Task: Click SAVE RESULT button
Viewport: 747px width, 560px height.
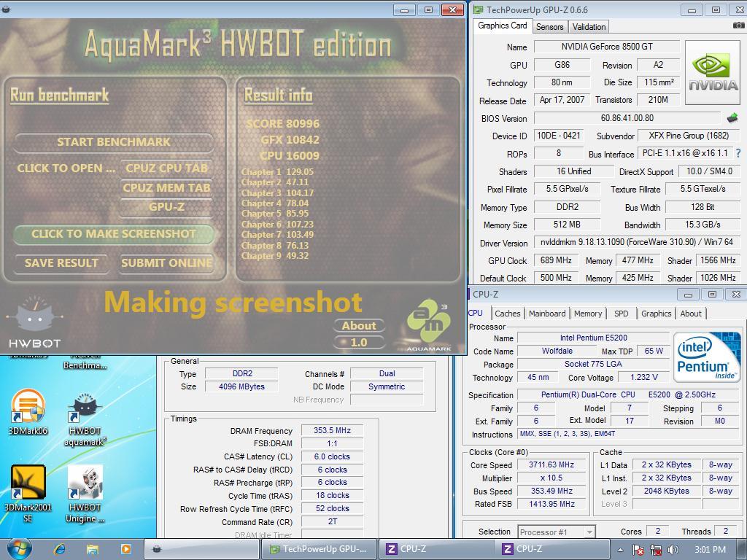Action: point(61,262)
